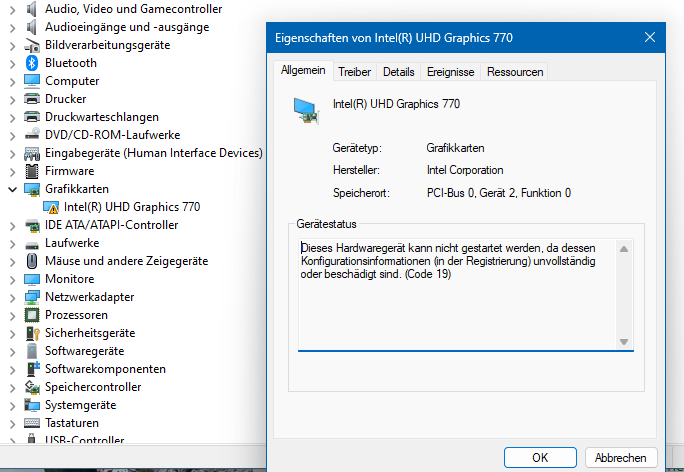Select the IDE ATA/ATAPI-Controller label

pyautogui.click(x=111, y=225)
